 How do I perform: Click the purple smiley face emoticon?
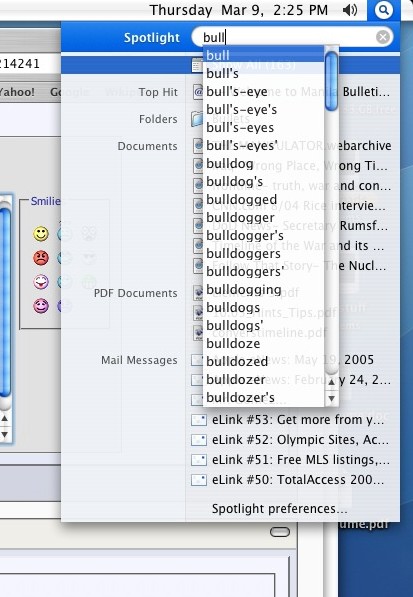(41, 306)
